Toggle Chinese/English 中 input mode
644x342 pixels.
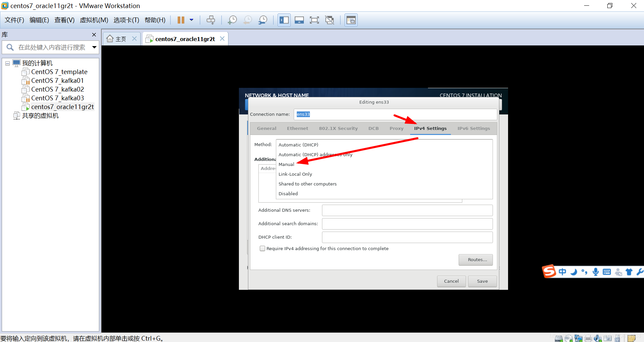[562, 272]
